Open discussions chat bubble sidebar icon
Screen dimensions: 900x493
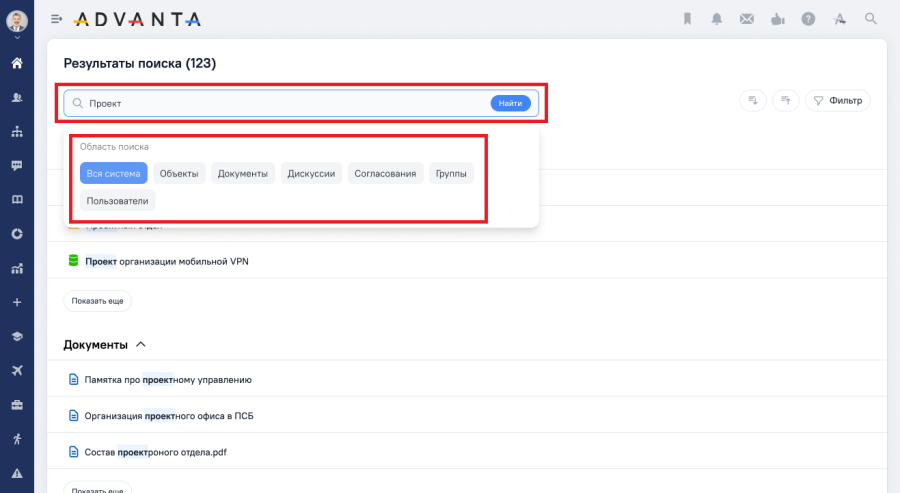coord(17,166)
